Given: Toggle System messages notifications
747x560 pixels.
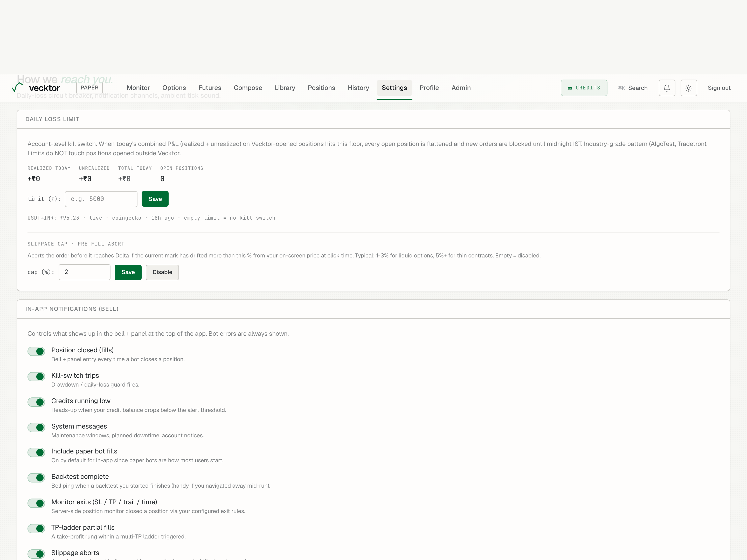Looking at the screenshot, I should pyautogui.click(x=36, y=427).
